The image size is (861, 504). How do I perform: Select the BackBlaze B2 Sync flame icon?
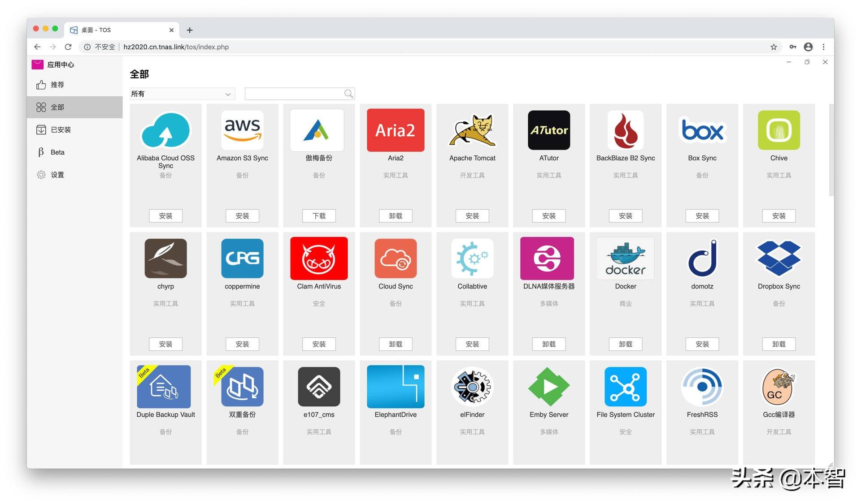(x=625, y=130)
